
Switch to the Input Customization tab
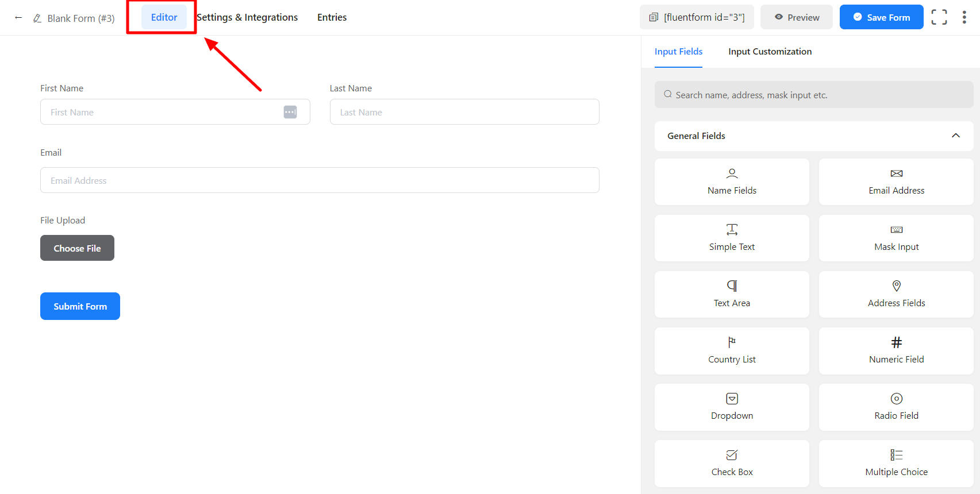[x=770, y=52]
